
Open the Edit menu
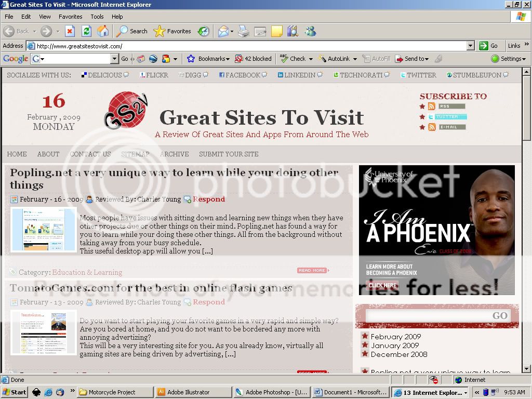coord(26,17)
